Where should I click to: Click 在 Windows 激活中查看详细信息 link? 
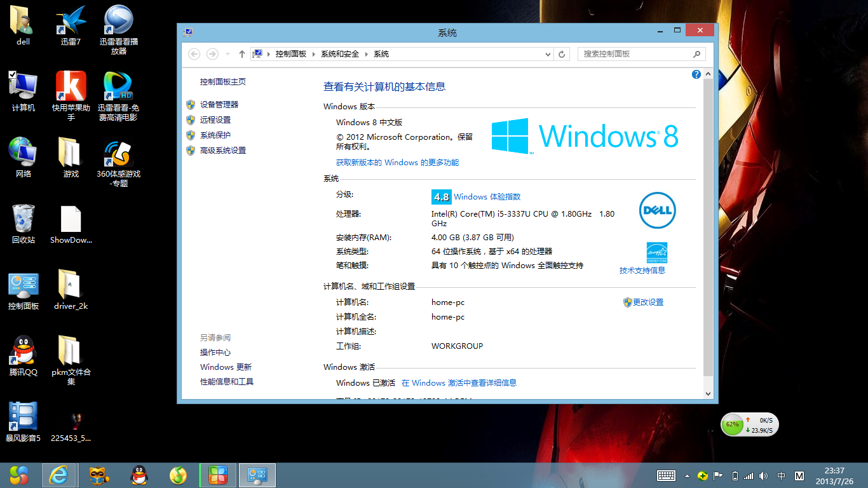click(459, 383)
